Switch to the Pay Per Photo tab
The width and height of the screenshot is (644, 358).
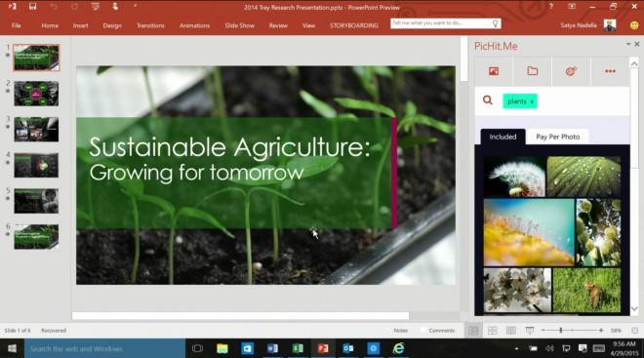pyautogui.click(x=558, y=137)
